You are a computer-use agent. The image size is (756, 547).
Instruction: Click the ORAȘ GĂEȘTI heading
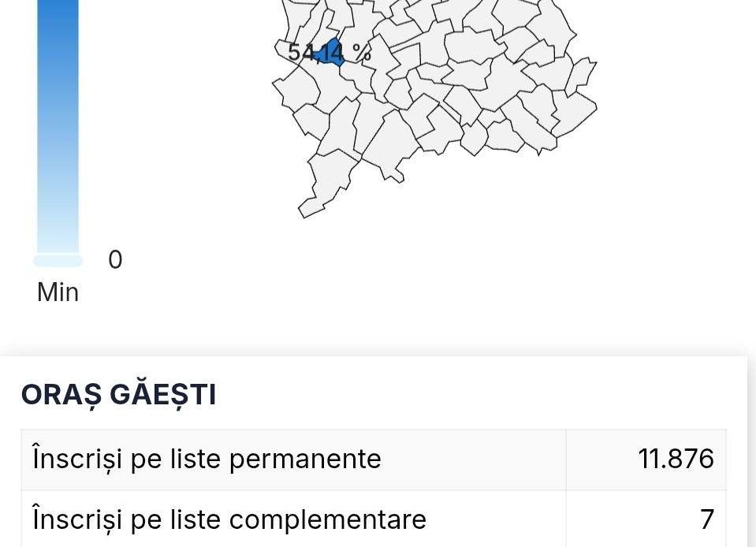(118, 395)
